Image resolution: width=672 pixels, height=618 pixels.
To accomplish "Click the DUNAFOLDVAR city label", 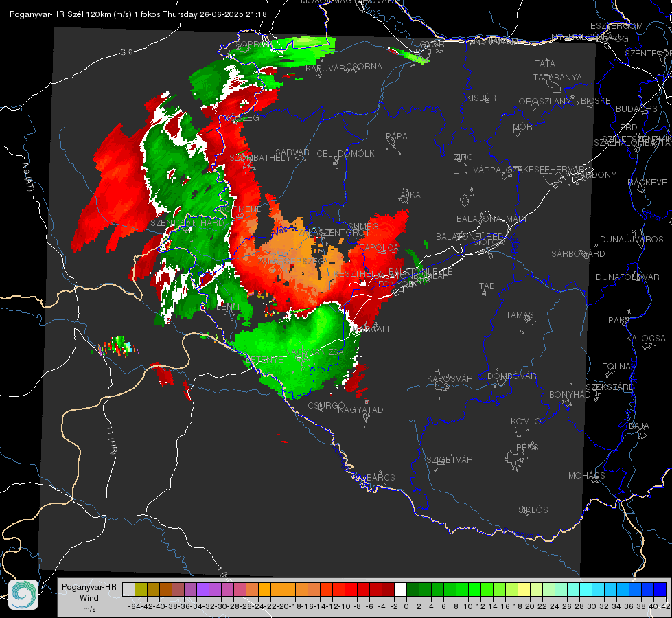I will click(x=627, y=277).
